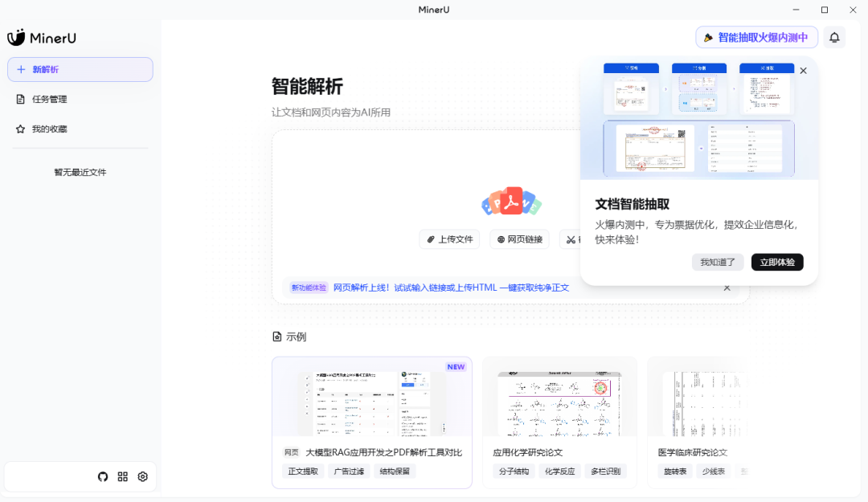Screen dimensions: 868x502
Task: Click the NEW badge on first example
Action: pyautogui.click(x=457, y=367)
